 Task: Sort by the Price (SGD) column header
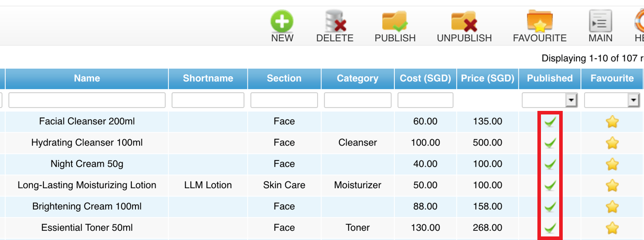[488, 79]
